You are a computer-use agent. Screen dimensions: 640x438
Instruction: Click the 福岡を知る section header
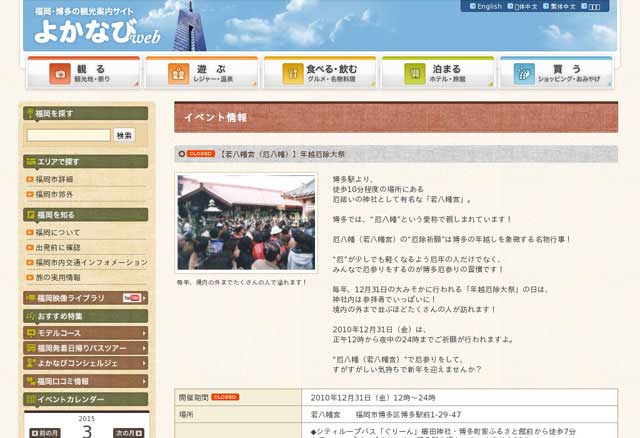point(85,215)
